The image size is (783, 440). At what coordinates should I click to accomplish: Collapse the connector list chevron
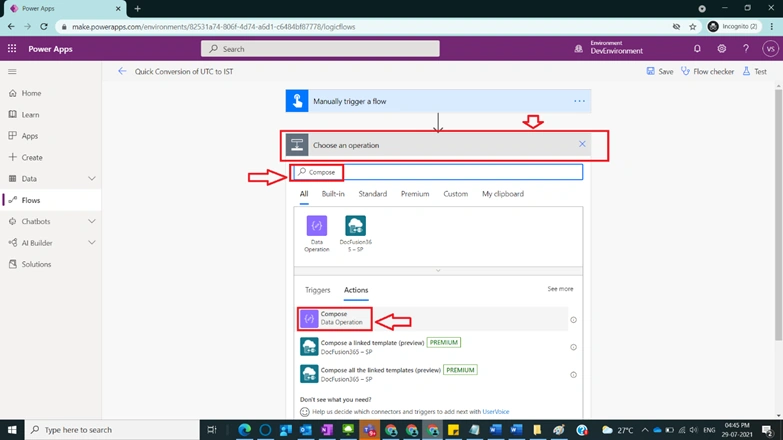pyautogui.click(x=438, y=271)
